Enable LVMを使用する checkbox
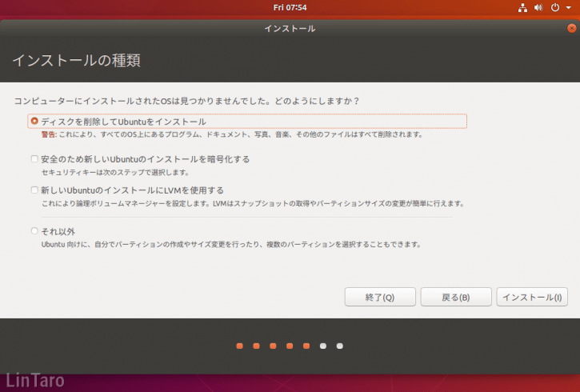The image size is (580, 392). coord(34,190)
